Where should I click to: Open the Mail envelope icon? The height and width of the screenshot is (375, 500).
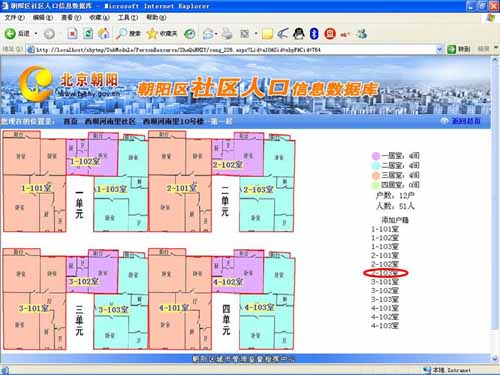209,34
